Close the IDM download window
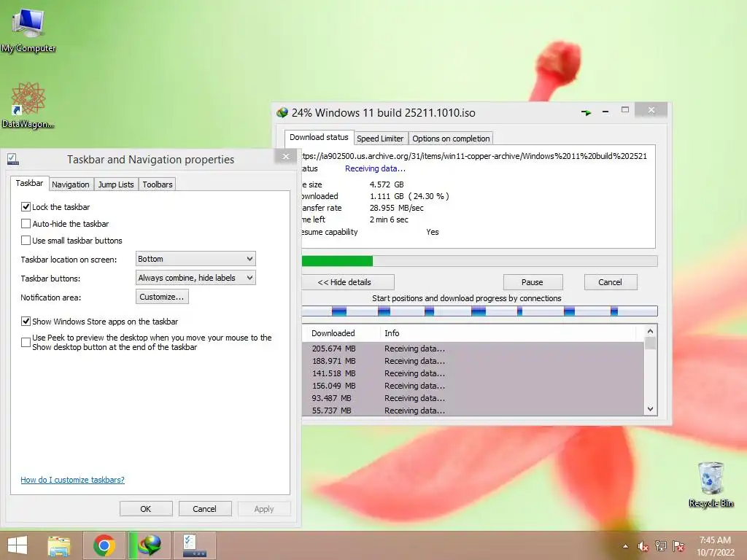Image resolution: width=747 pixels, height=560 pixels. pyautogui.click(x=651, y=110)
